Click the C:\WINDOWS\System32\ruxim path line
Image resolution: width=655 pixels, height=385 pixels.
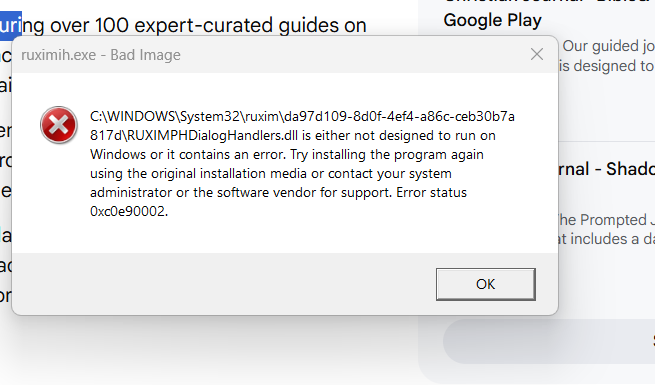[x=302, y=117]
